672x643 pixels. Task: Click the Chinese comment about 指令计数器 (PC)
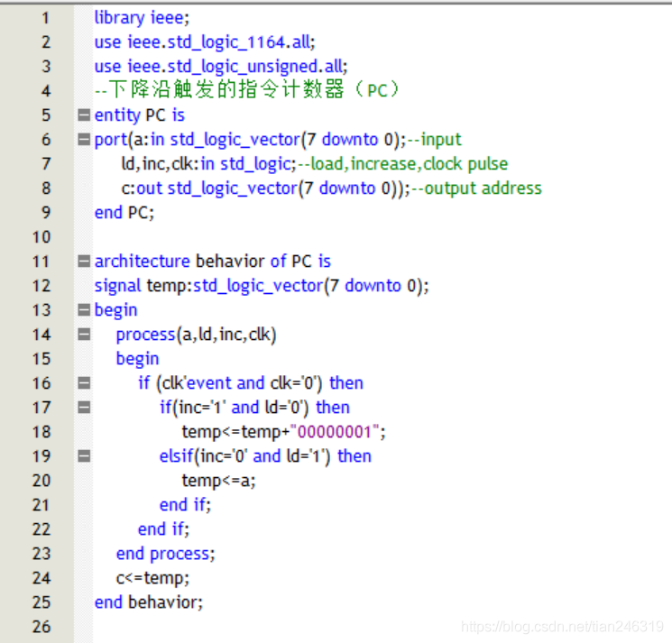247,90
